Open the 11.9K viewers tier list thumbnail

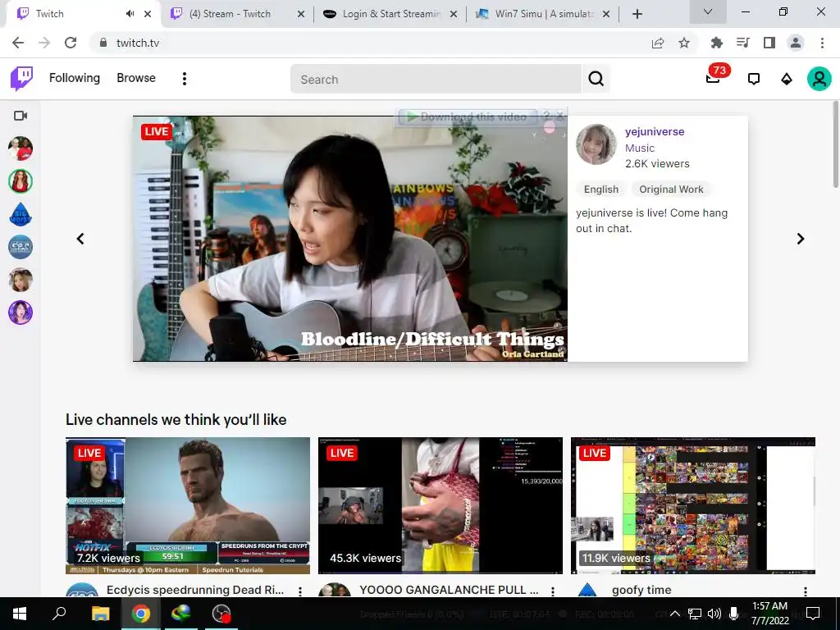[693, 505]
